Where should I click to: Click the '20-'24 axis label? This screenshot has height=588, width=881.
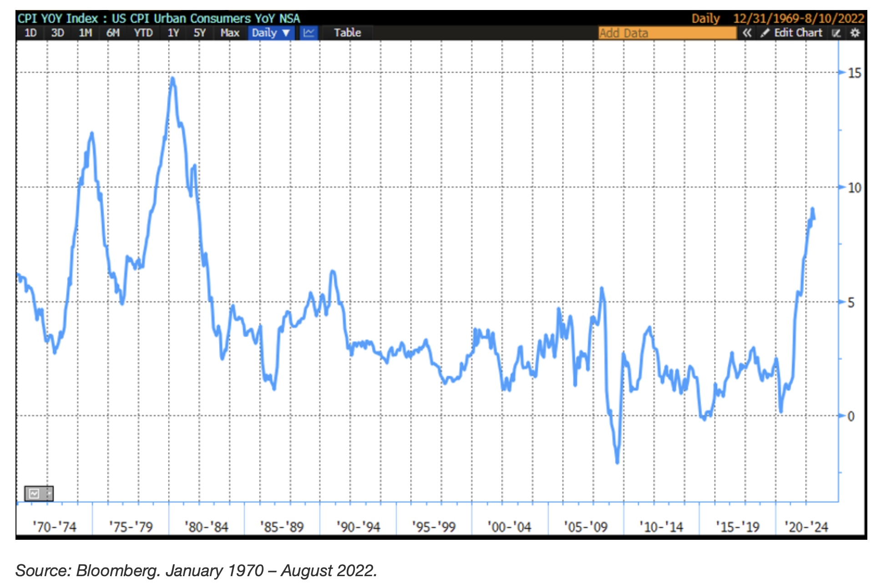coord(806,527)
